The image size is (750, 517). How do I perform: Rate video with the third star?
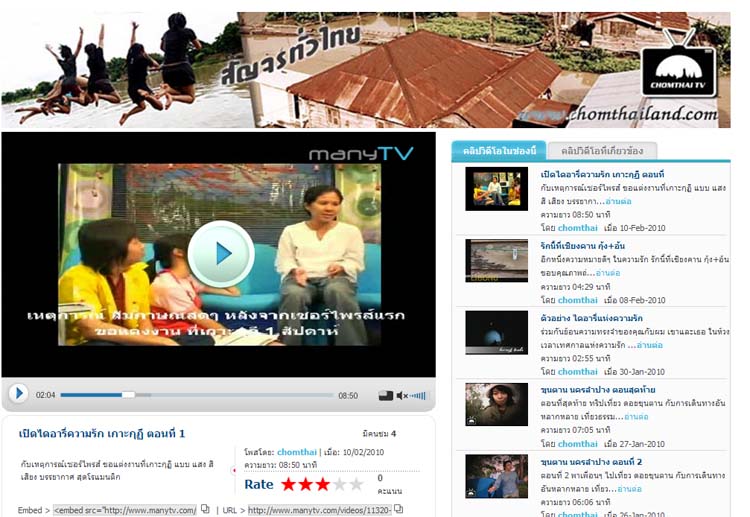323,484
